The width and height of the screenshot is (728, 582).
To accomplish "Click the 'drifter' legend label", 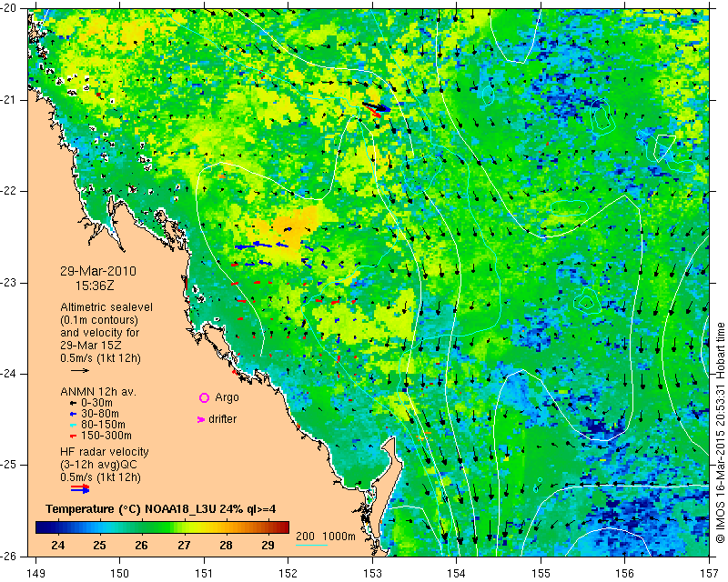I will pos(222,419).
